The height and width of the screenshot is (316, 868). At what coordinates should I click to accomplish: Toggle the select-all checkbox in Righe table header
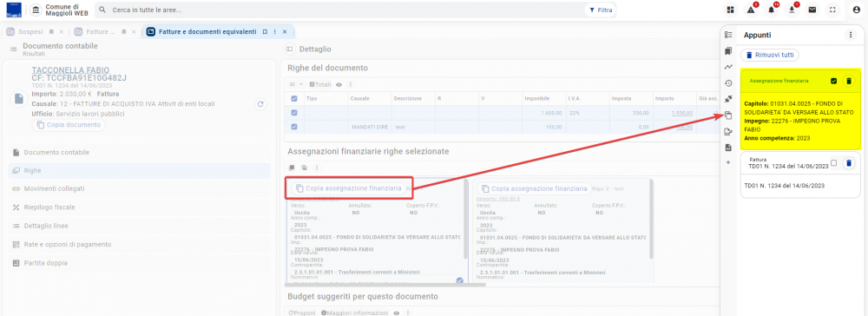click(x=294, y=98)
